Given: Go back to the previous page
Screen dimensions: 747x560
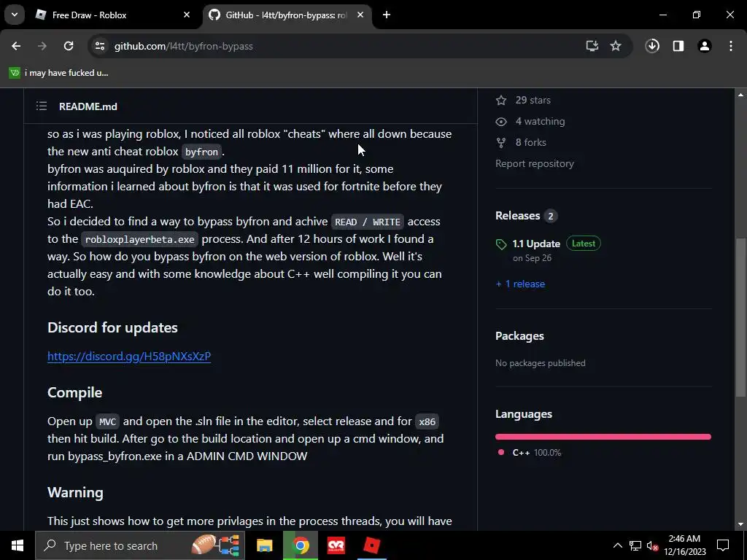Looking at the screenshot, I should [16, 46].
